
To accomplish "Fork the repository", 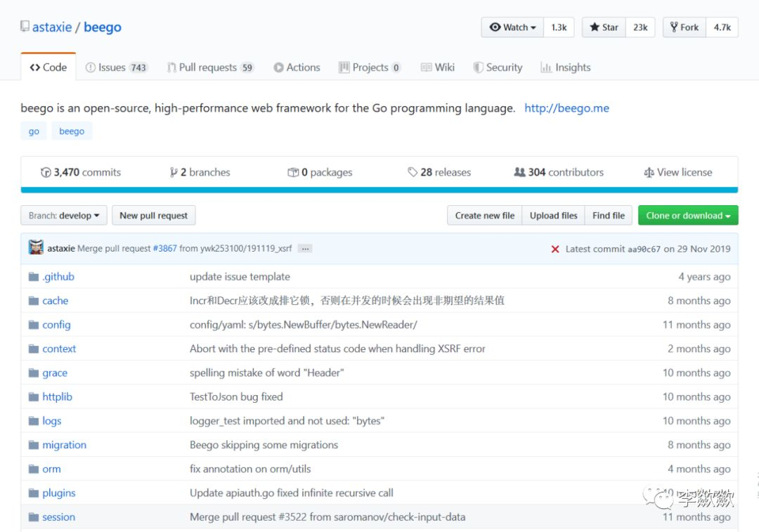I will click(x=684, y=27).
